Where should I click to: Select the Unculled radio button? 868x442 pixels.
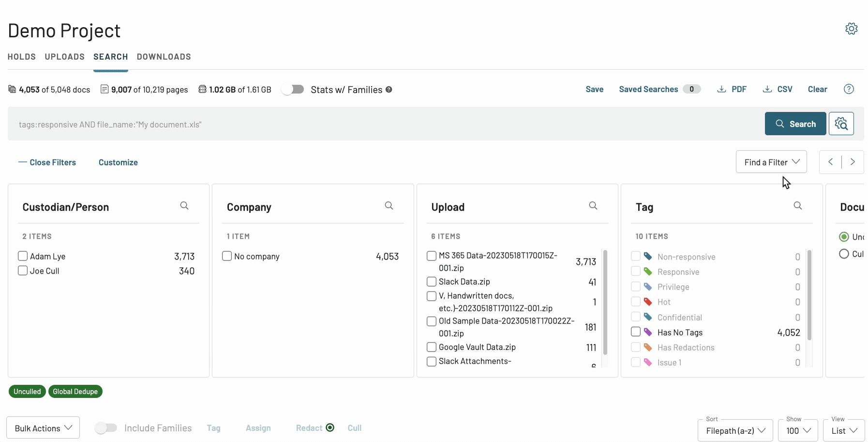click(x=844, y=237)
